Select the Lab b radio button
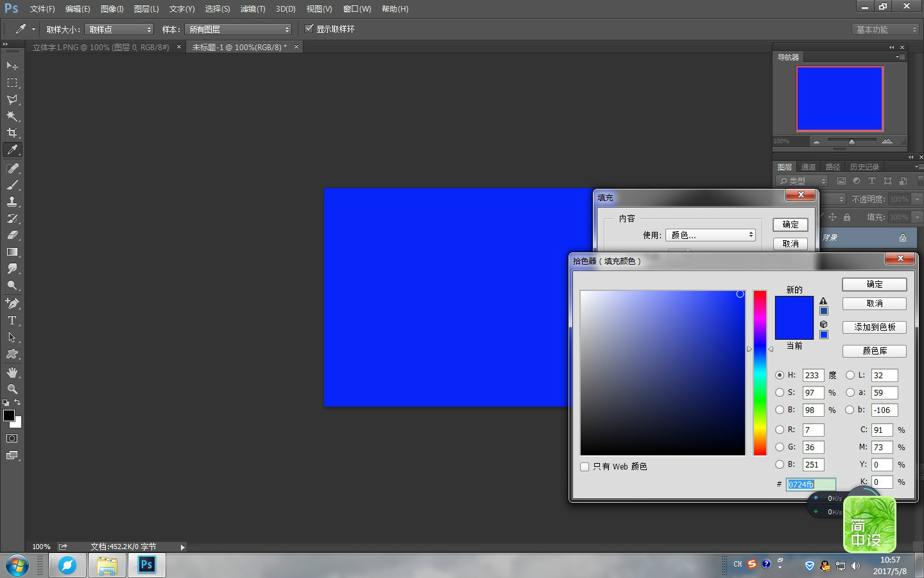This screenshot has width=924, height=578. [850, 410]
